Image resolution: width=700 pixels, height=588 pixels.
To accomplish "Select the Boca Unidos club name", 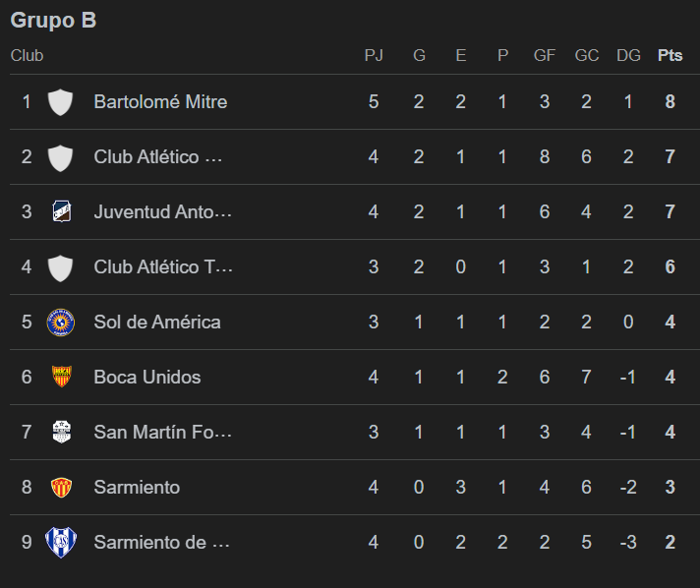I will (x=147, y=377).
